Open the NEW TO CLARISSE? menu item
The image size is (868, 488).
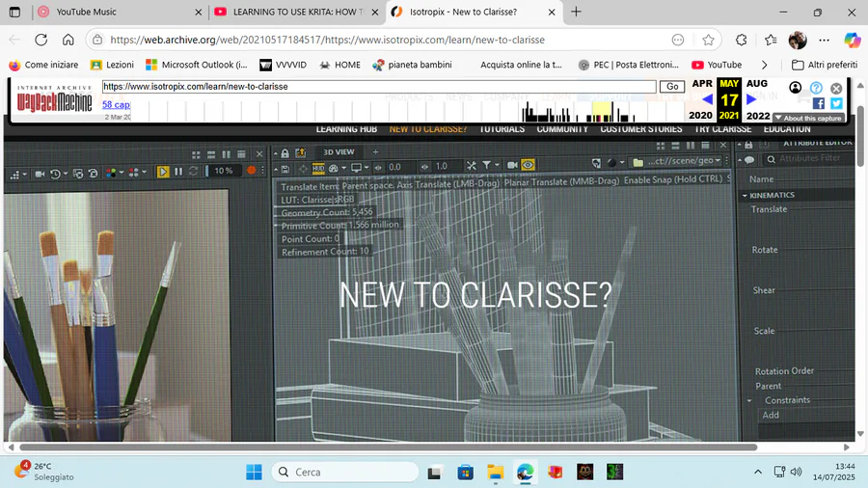428,129
